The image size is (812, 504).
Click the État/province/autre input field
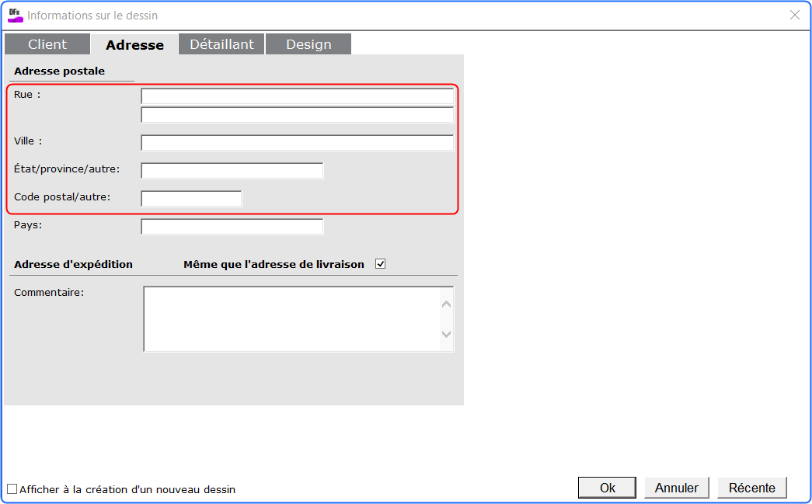pyautogui.click(x=232, y=171)
